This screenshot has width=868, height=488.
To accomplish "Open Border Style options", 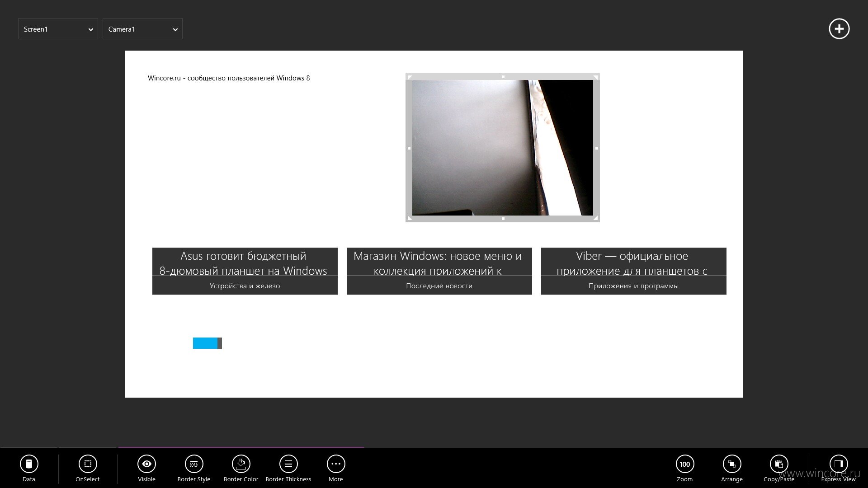I will [194, 469].
